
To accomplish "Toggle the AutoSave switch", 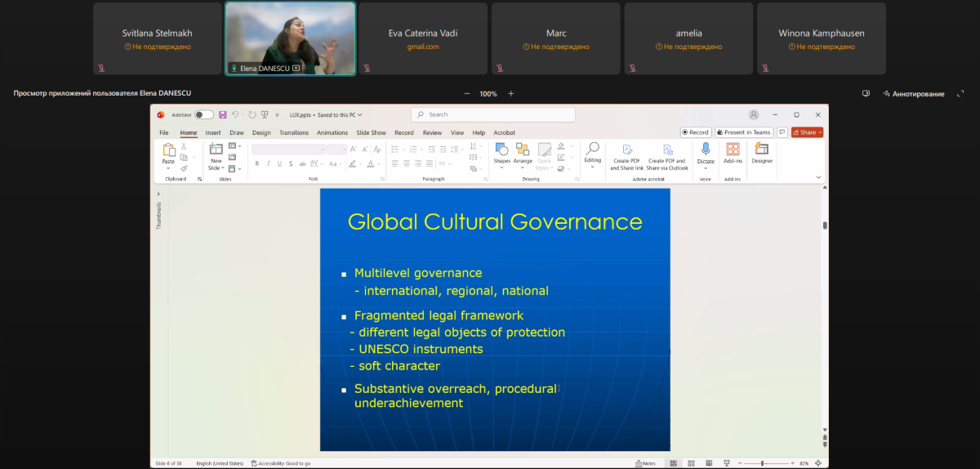I will pyautogui.click(x=204, y=115).
